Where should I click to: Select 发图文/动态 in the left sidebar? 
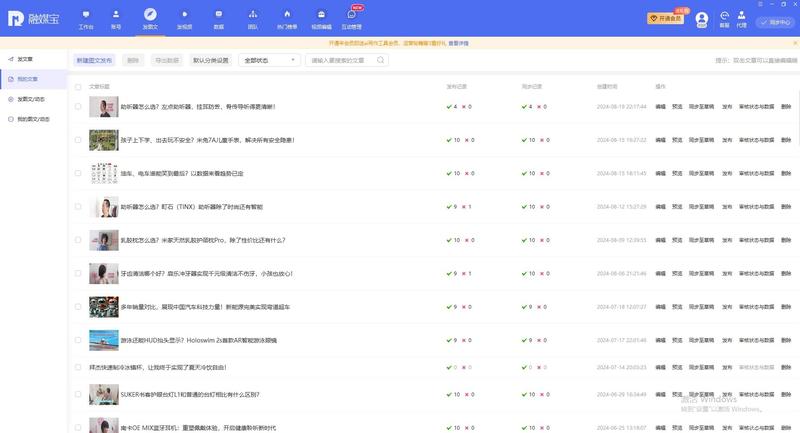(x=33, y=99)
